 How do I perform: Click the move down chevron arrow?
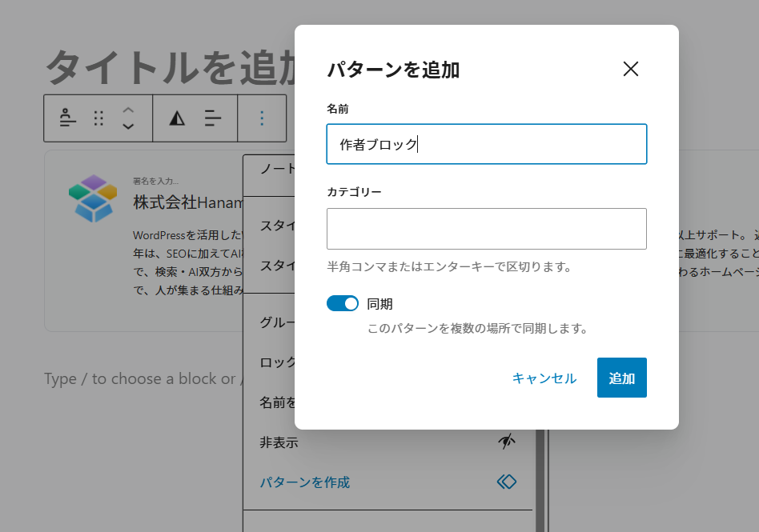click(128, 126)
